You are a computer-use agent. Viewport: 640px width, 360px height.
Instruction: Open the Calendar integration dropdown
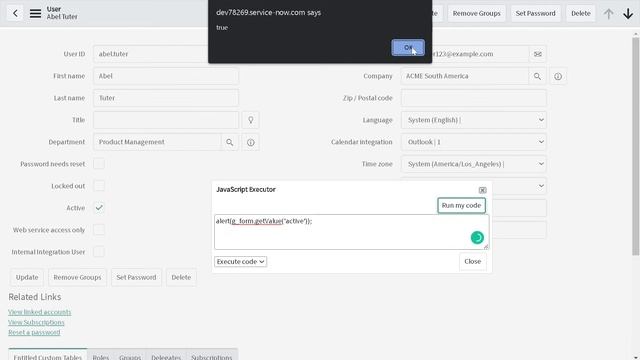(x=473, y=142)
